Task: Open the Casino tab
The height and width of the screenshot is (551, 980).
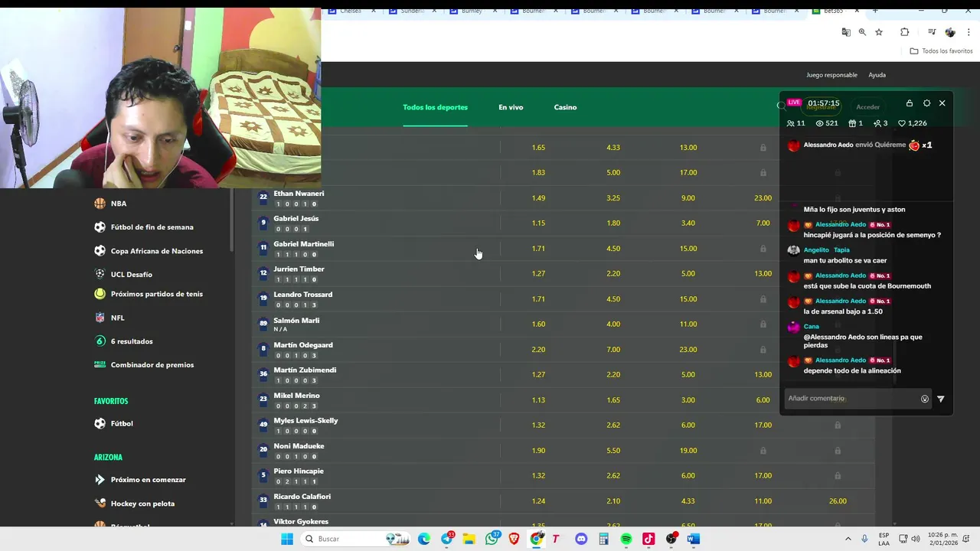Action: (565, 107)
